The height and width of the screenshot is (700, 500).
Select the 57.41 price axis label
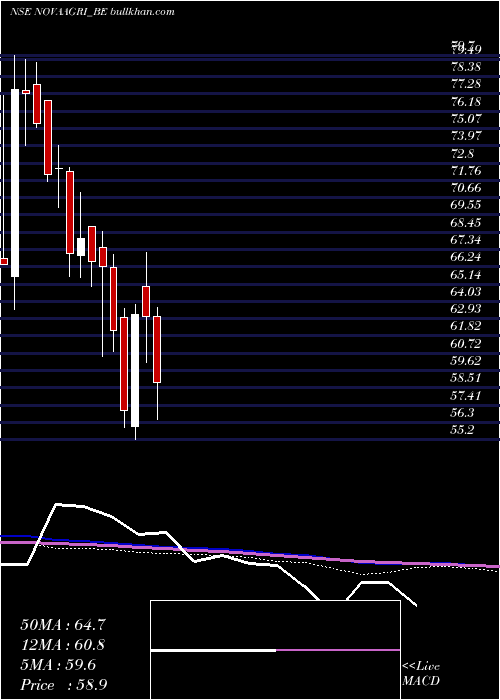466,395
